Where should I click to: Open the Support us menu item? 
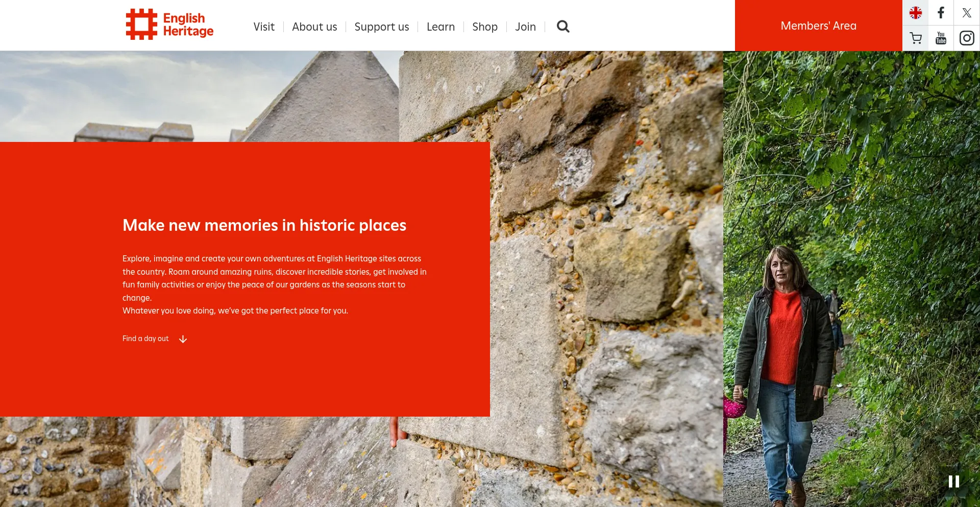(382, 27)
